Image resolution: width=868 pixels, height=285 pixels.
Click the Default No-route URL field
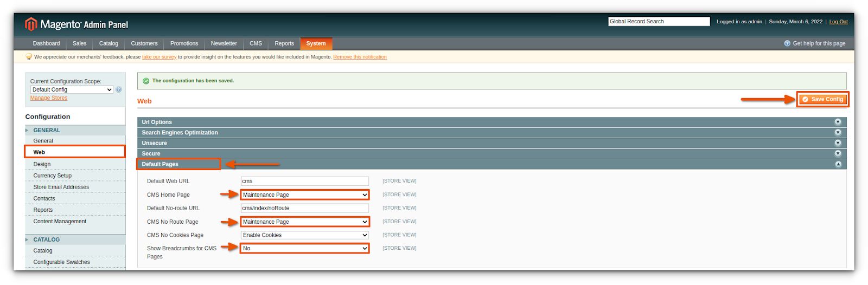(x=305, y=208)
